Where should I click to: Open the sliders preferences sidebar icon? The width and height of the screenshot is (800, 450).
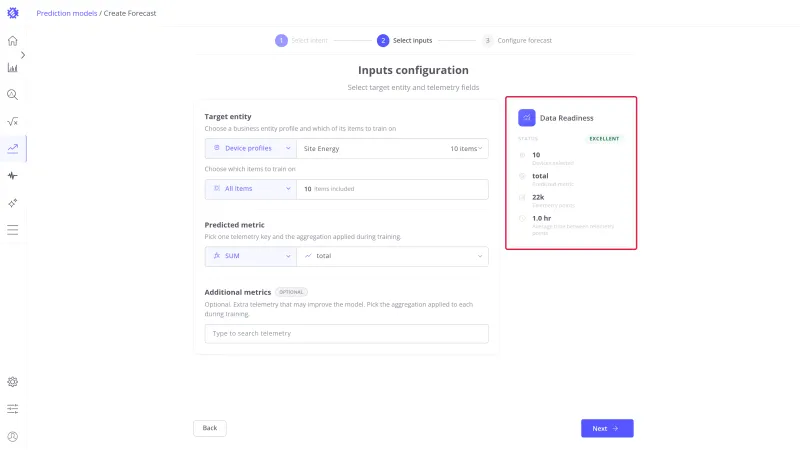coord(13,409)
